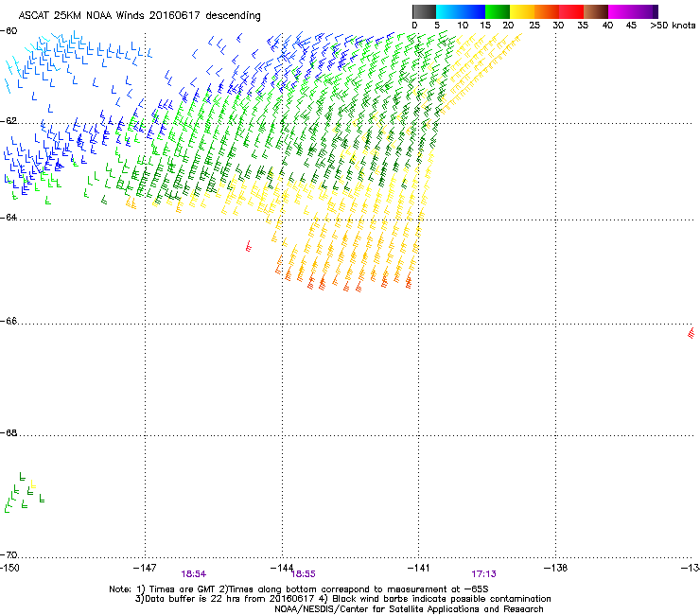Select the cyan 5 knots legend color
This screenshot has height=615, width=700.
tap(447, 11)
